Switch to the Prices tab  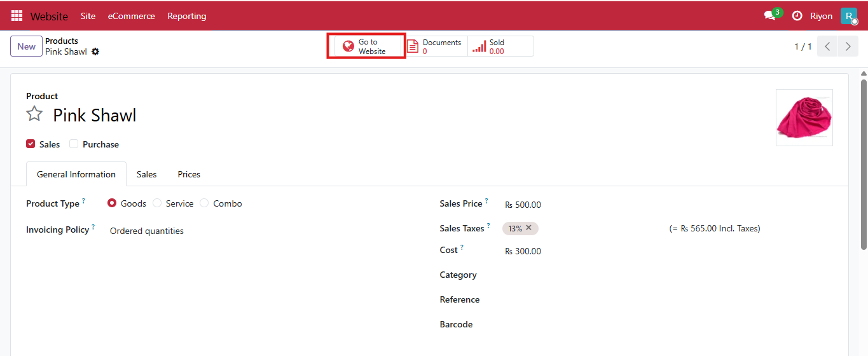pos(189,174)
